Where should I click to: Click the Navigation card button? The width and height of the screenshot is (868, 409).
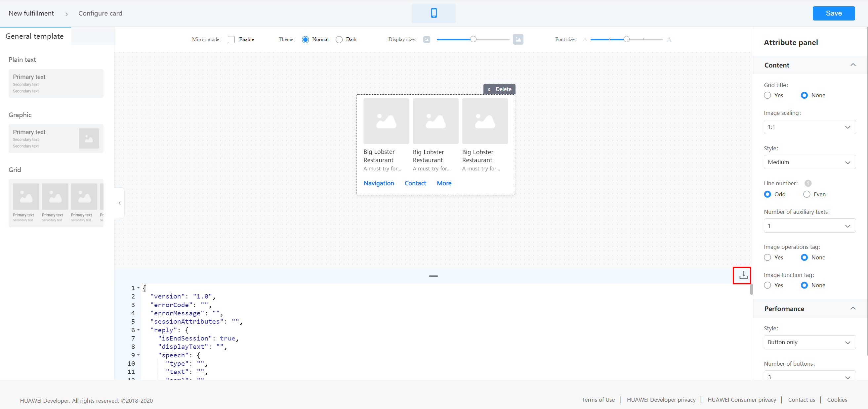(x=379, y=183)
